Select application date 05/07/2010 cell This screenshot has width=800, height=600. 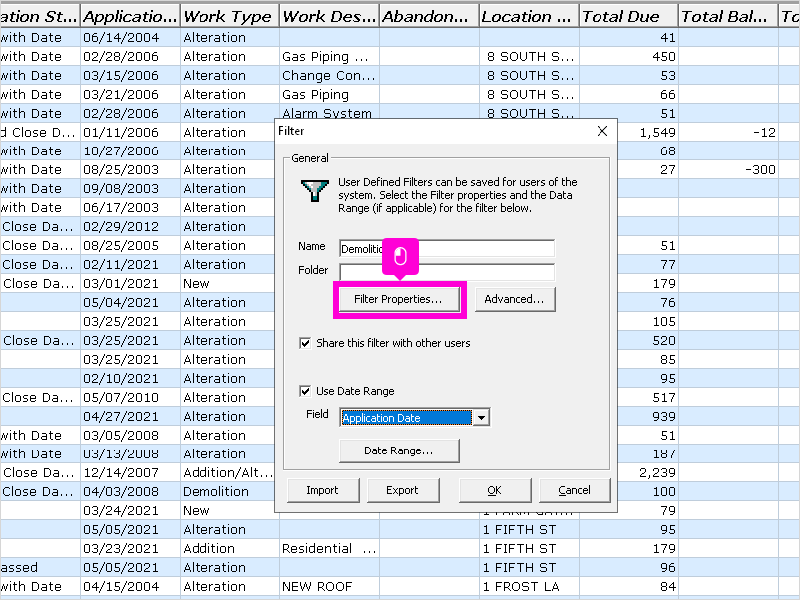130,398
